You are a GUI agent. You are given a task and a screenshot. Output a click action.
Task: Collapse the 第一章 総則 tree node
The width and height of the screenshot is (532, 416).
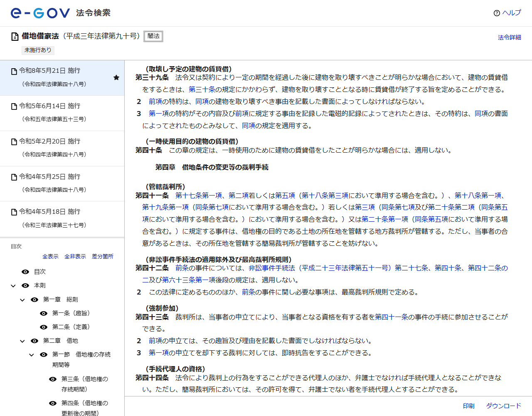[x=22, y=300]
